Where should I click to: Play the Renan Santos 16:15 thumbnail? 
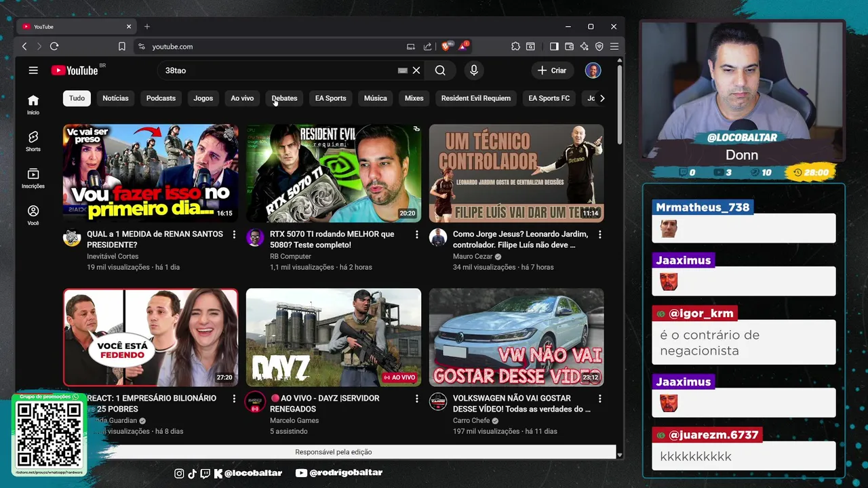[151, 174]
